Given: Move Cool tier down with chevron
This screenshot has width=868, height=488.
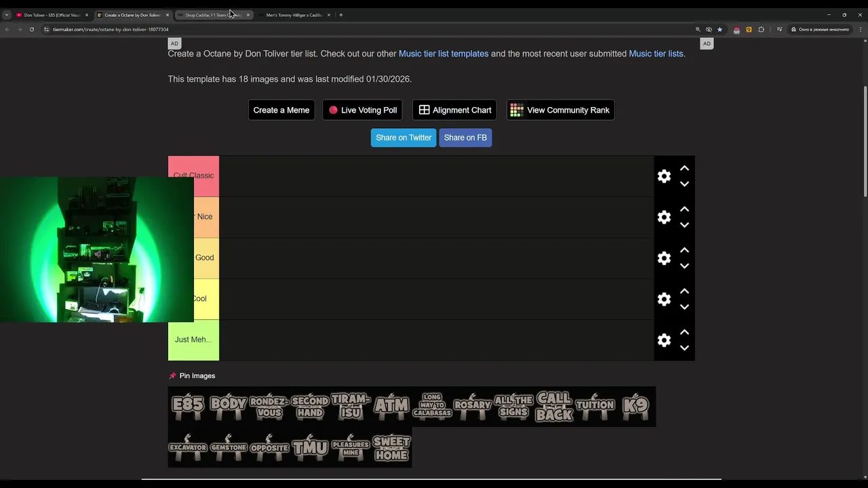Looking at the screenshot, I should (x=684, y=307).
